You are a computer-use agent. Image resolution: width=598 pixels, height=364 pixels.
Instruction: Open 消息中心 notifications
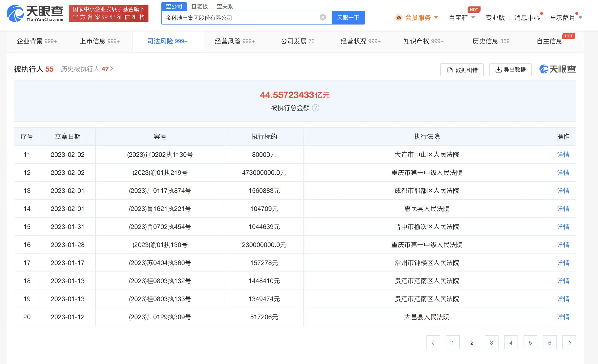point(527,18)
